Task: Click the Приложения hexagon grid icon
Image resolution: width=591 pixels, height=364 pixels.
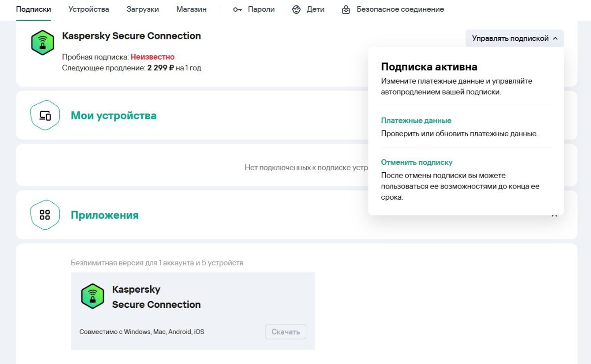Action: [45, 215]
